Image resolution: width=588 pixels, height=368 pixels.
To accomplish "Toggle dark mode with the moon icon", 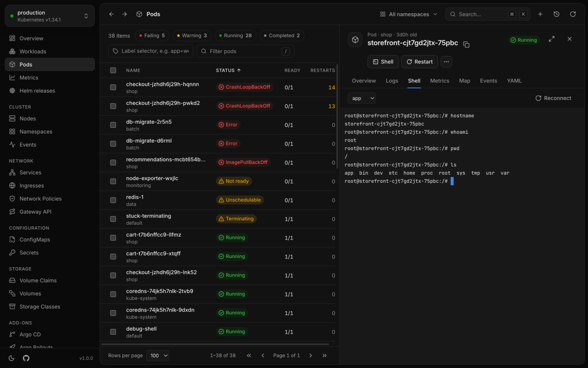I will (x=11, y=358).
